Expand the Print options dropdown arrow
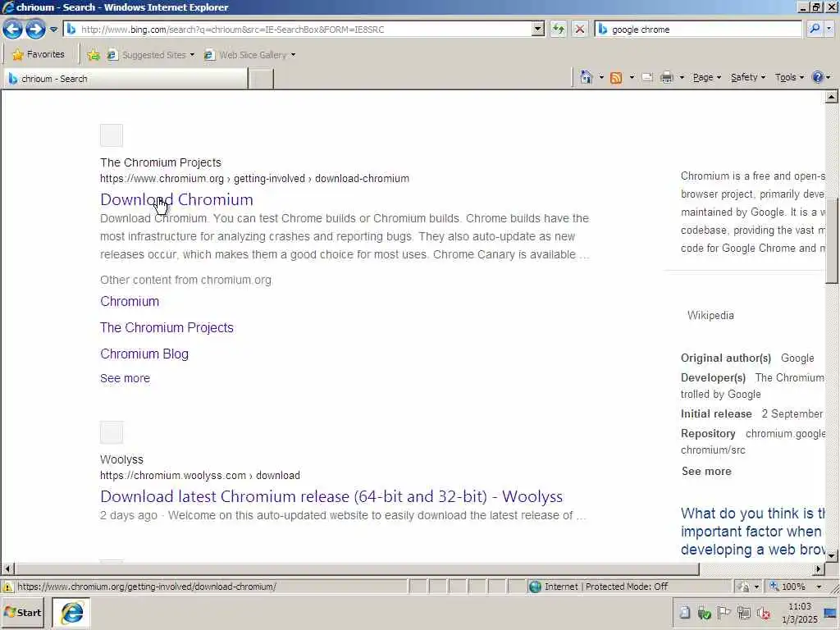The width and height of the screenshot is (840, 630). pyautogui.click(x=682, y=77)
